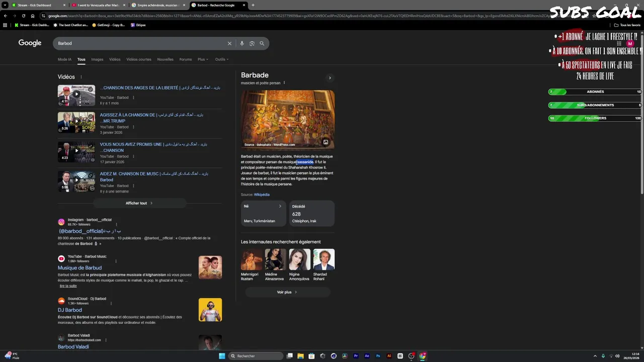The width and height of the screenshot is (644, 362).
Task: Expand videos with Afficher tout
Action: (x=139, y=203)
